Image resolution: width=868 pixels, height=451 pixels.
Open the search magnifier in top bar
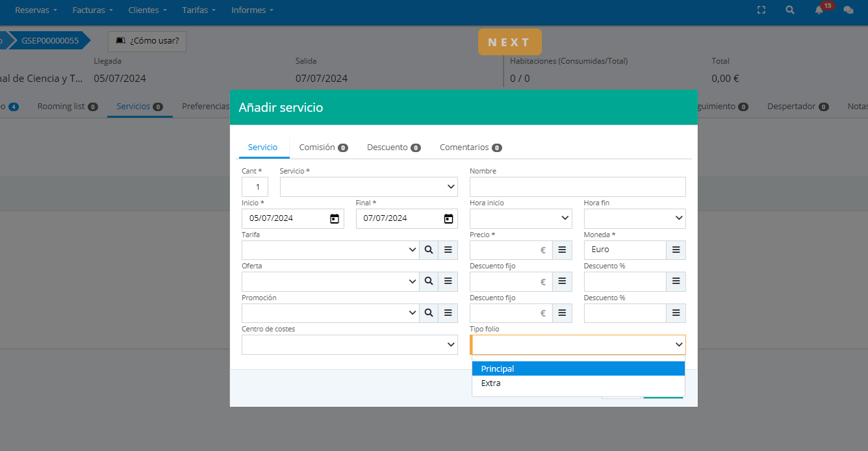(x=790, y=10)
